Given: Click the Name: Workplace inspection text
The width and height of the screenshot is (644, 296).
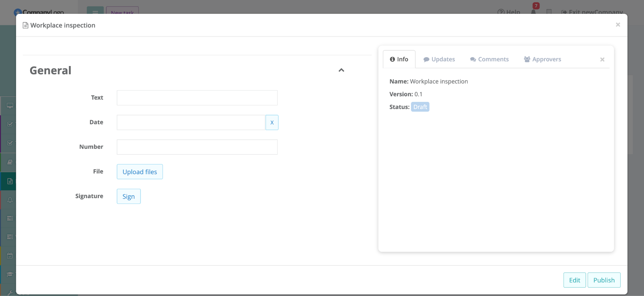Looking at the screenshot, I should tap(429, 81).
